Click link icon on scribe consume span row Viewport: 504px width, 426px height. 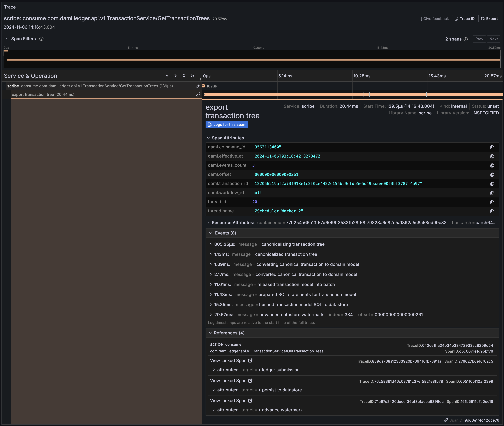(x=198, y=86)
